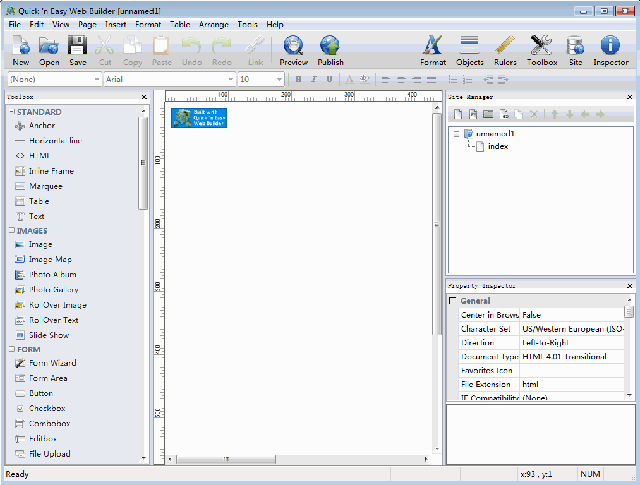Click new page icon in Site Manager

[x=458, y=114]
